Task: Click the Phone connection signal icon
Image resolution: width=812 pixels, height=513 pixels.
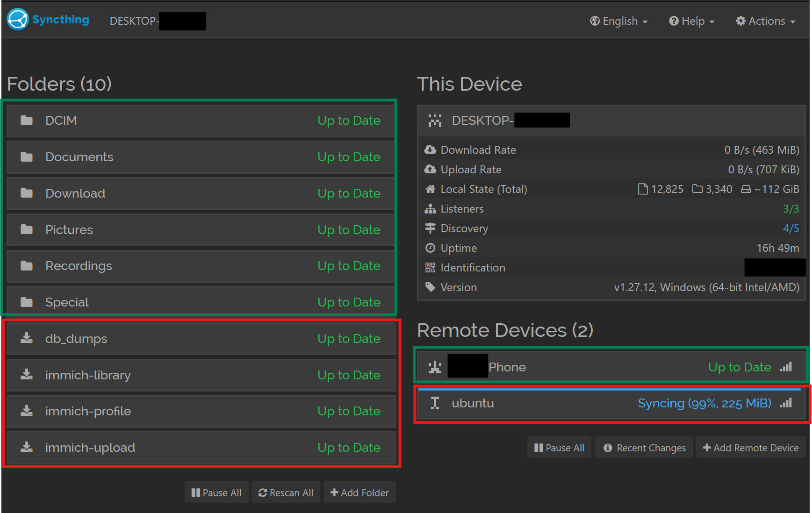Action: tap(786, 367)
